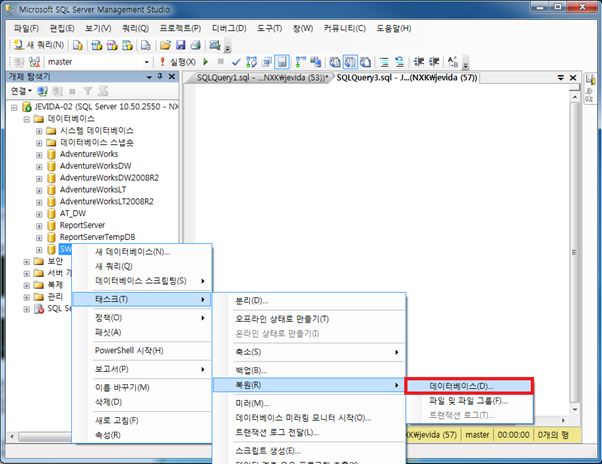Open the 정책(O) submenu
The width and height of the screenshot is (602, 464).
[141, 318]
